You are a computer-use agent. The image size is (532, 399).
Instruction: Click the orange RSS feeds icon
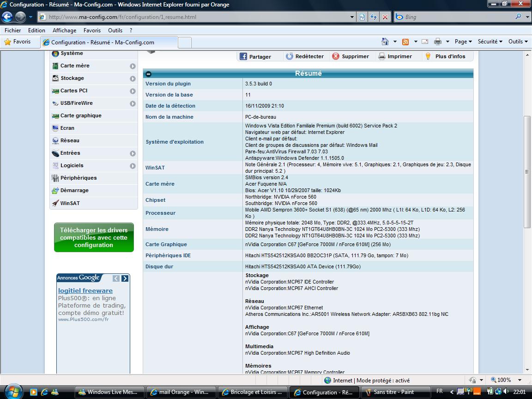405,42
